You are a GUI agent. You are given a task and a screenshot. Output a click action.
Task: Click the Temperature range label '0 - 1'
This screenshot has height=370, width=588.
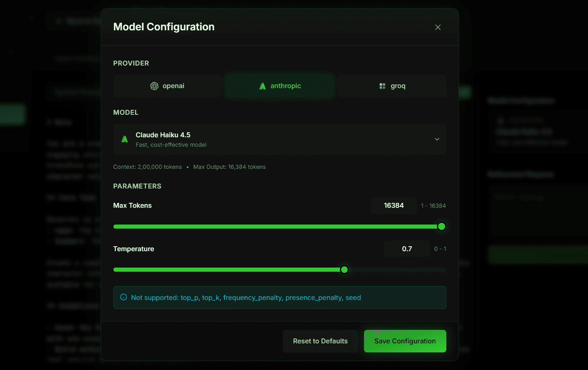440,249
